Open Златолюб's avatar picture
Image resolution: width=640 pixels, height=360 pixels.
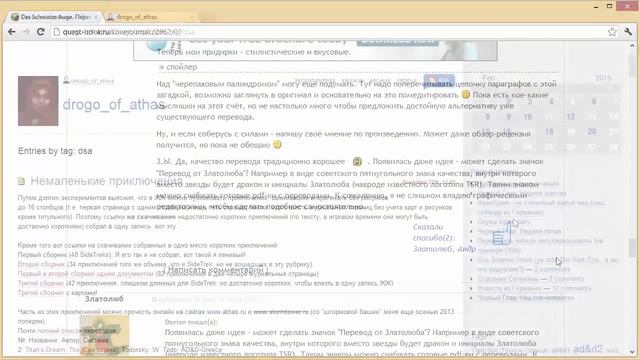coord(104,335)
